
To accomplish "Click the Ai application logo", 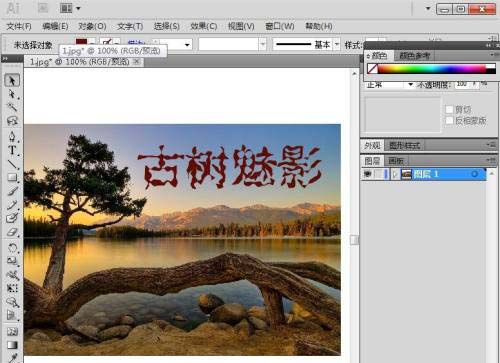I will (13, 8).
